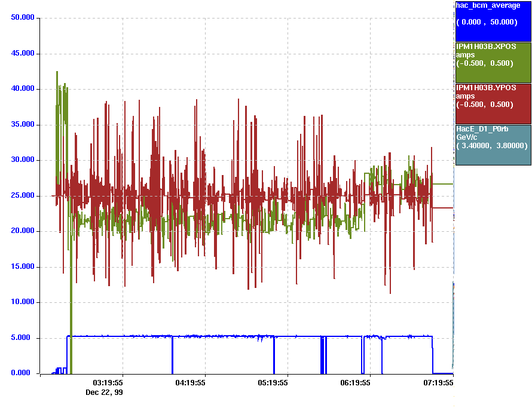This screenshot has height=414, width=532.
Task: Click the IPM1H03B.YPOS red legend entry
Action: (x=493, y=103)
